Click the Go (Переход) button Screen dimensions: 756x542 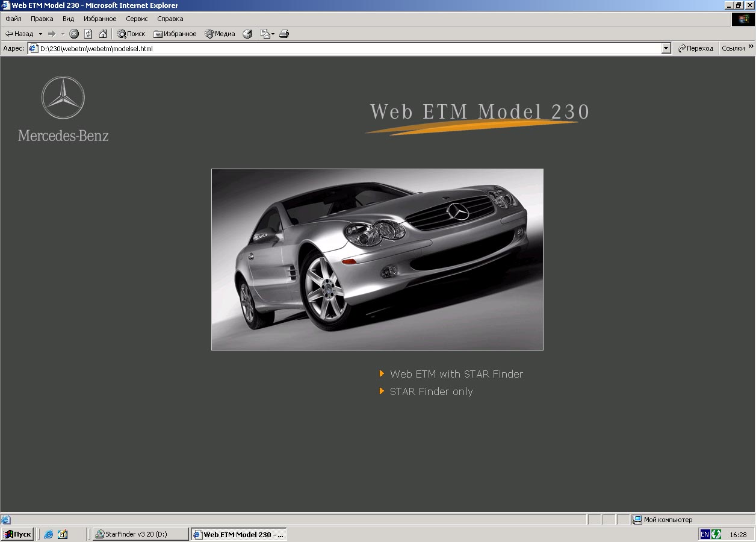point(695,48)
